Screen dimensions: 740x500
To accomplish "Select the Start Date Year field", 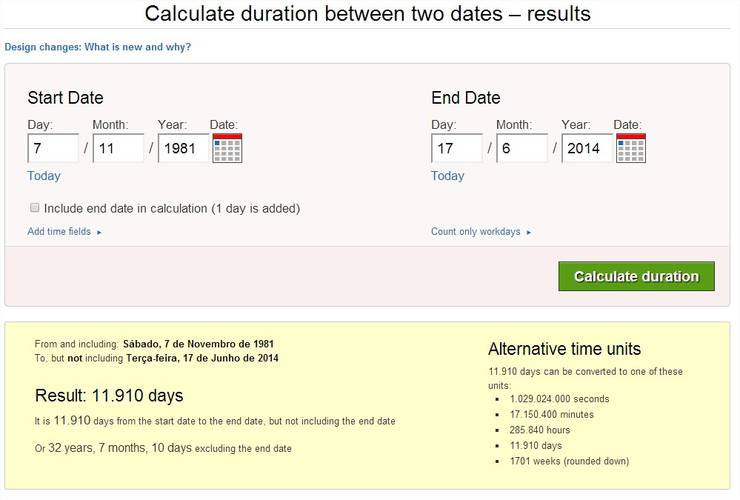I will pos(184,148).
